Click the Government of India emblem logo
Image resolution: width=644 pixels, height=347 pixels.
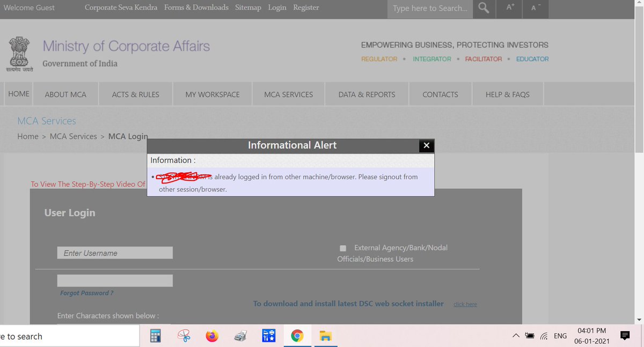(x=20, y=55)
